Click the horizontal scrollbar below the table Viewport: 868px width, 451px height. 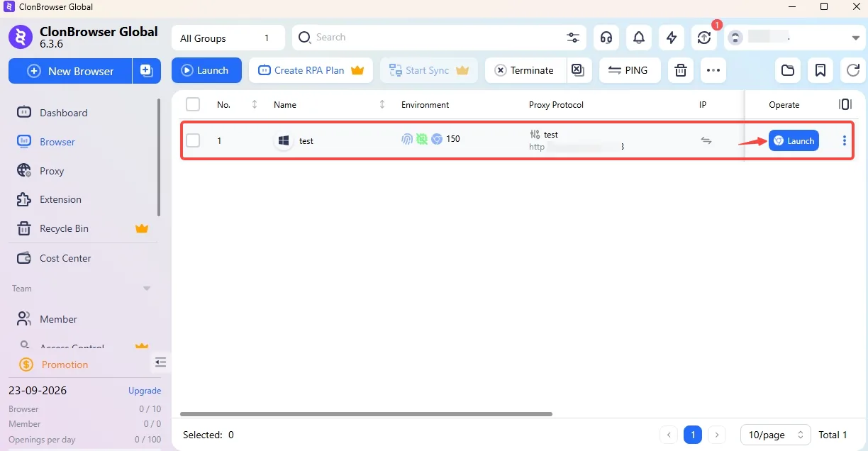pyautogui.click(x=366, y=413)
